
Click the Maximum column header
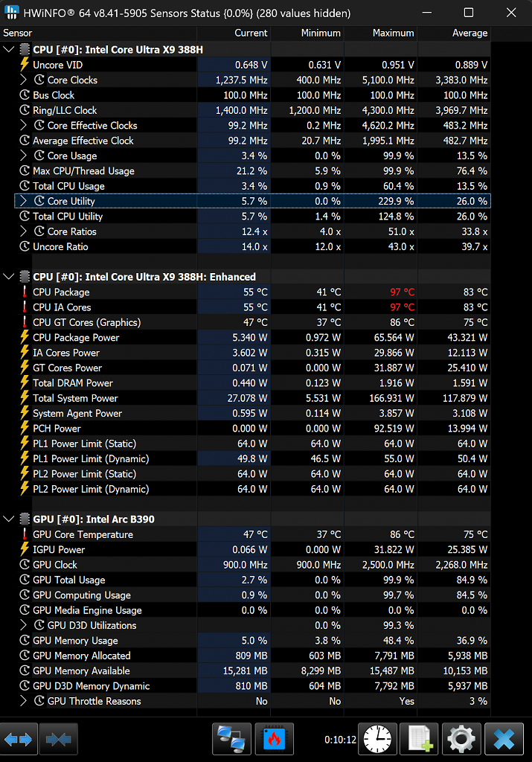tap(380, 33)
